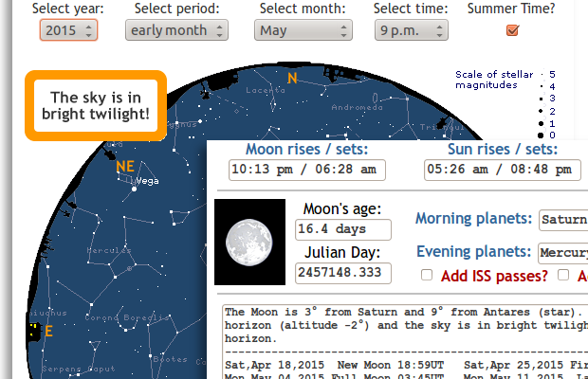Open the Select year dropdown showing 2015
This screenshot has height=379, width=588.
click(68, 30)
